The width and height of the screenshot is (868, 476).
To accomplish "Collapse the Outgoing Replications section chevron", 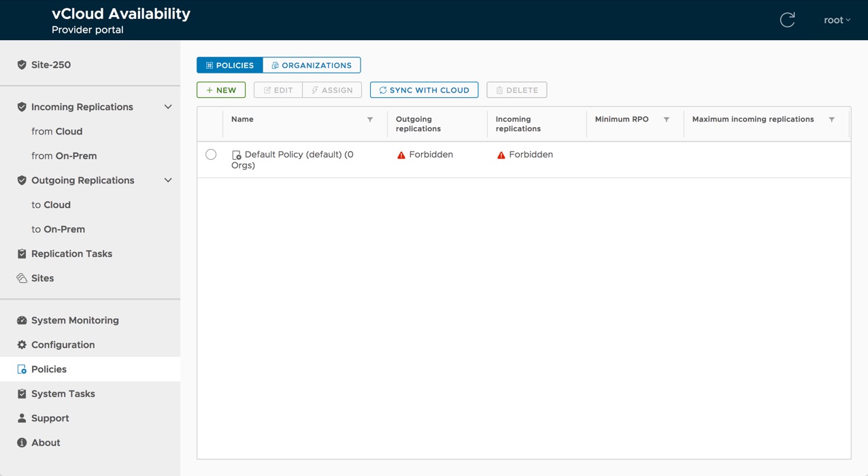I will (x=168, y=180).
